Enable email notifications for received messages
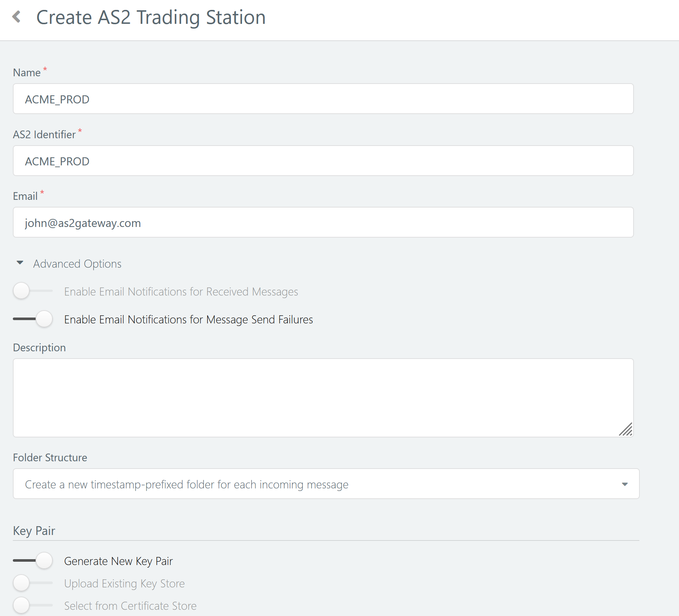 [x=33, y=291]
